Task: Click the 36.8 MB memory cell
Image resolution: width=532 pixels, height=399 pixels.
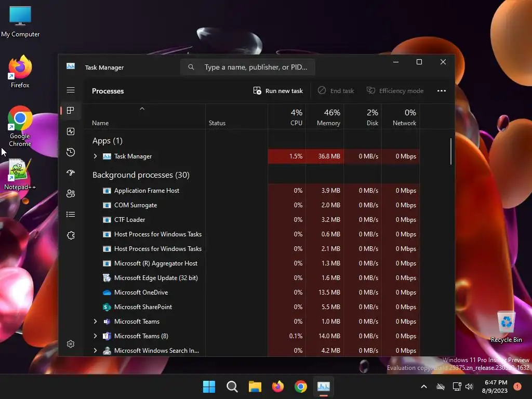Action: pos(325,156)
